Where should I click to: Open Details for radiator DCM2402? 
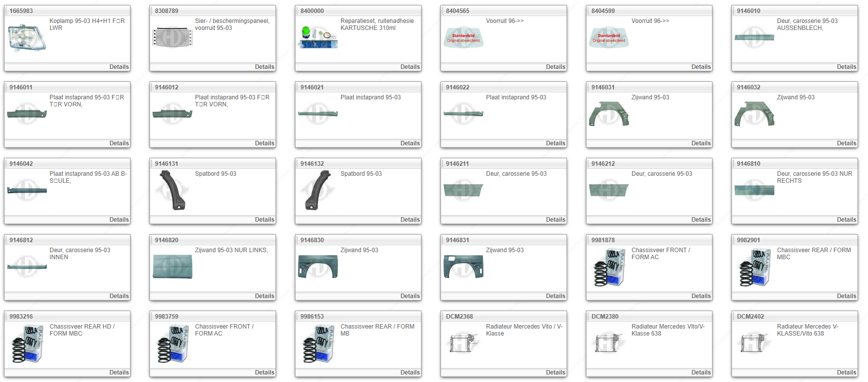tap(846, 373)
